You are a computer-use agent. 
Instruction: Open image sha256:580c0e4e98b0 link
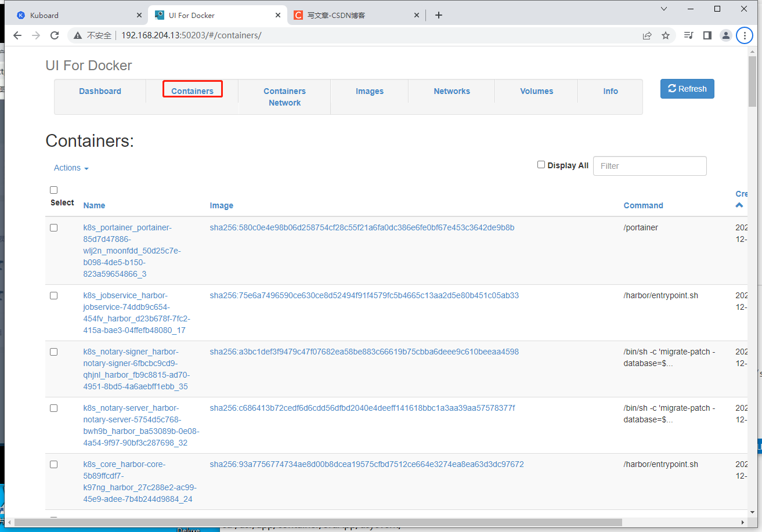coord(362,227)
